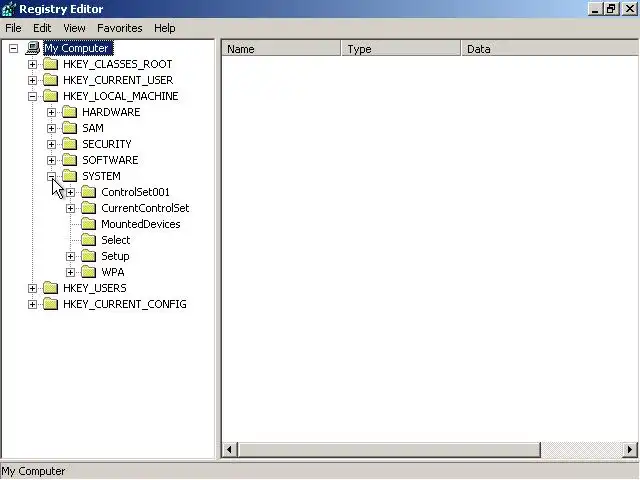Expand the SOFTWARE key
Screen dimensions: 640x480
[51, 160]
